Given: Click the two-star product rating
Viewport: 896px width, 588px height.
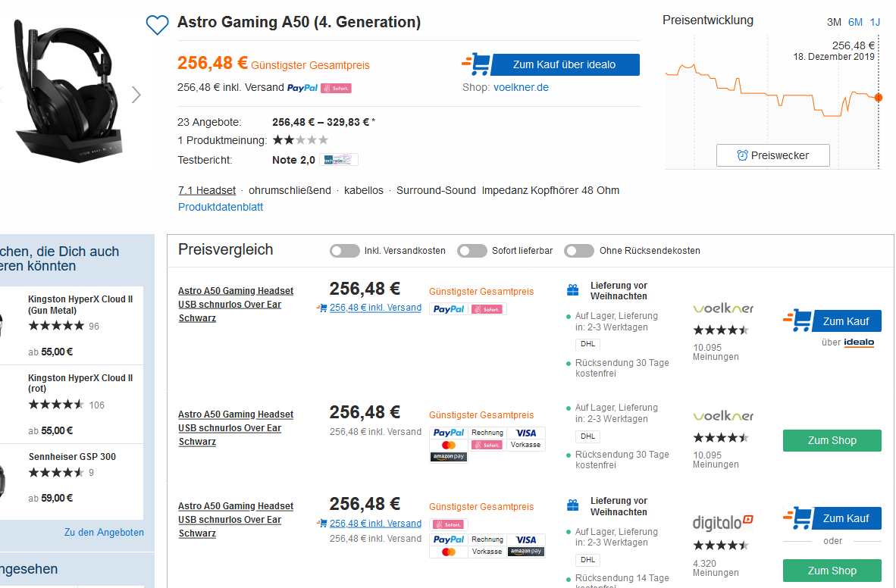Looking at the screenshot, I should [300, 140].
